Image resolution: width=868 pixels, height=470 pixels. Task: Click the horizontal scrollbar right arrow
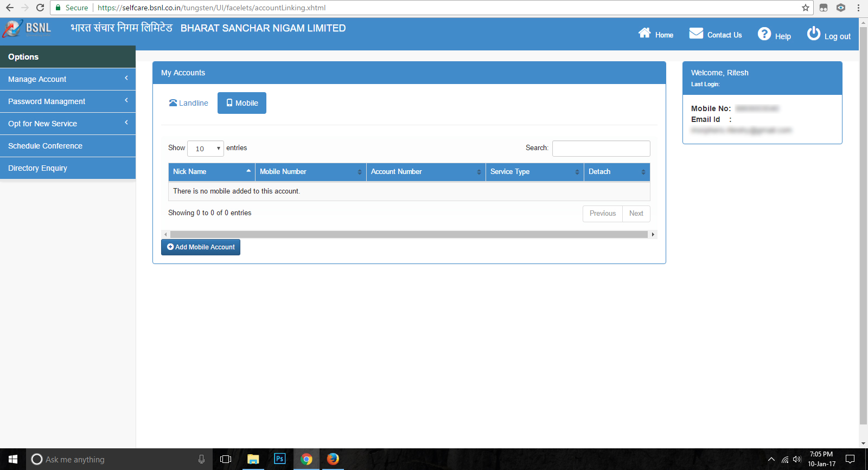click(653, 235)
